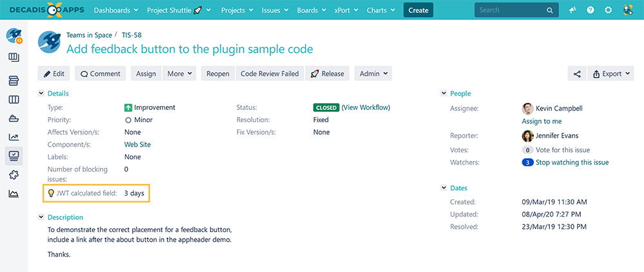This screenshot has height=272, width=644.
Task: Click the issue title text
Action: [x=190, y=50]
